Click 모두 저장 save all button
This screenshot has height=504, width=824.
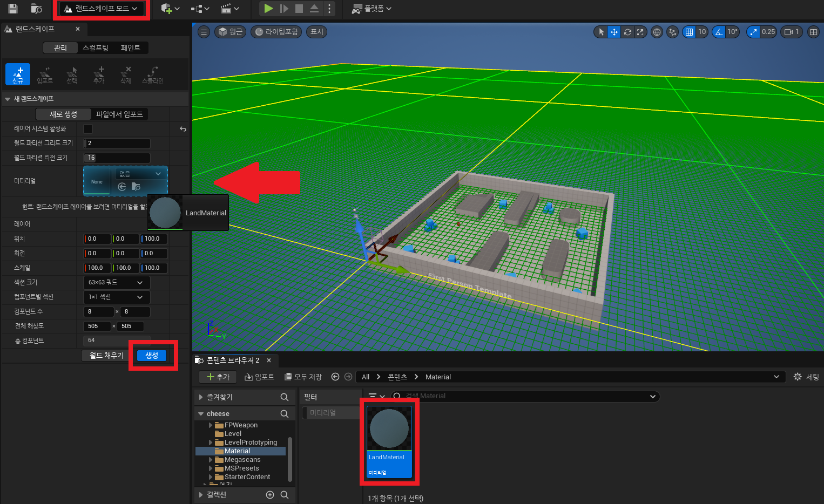point(303,377)
